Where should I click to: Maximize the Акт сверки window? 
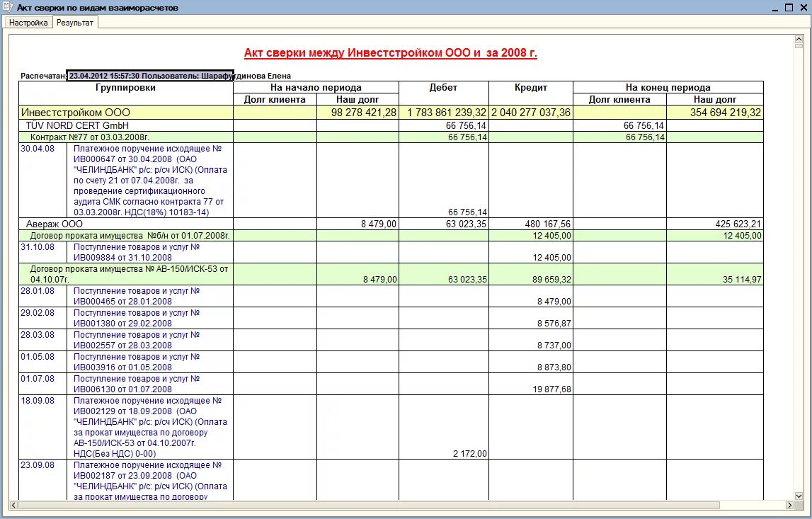789,7
